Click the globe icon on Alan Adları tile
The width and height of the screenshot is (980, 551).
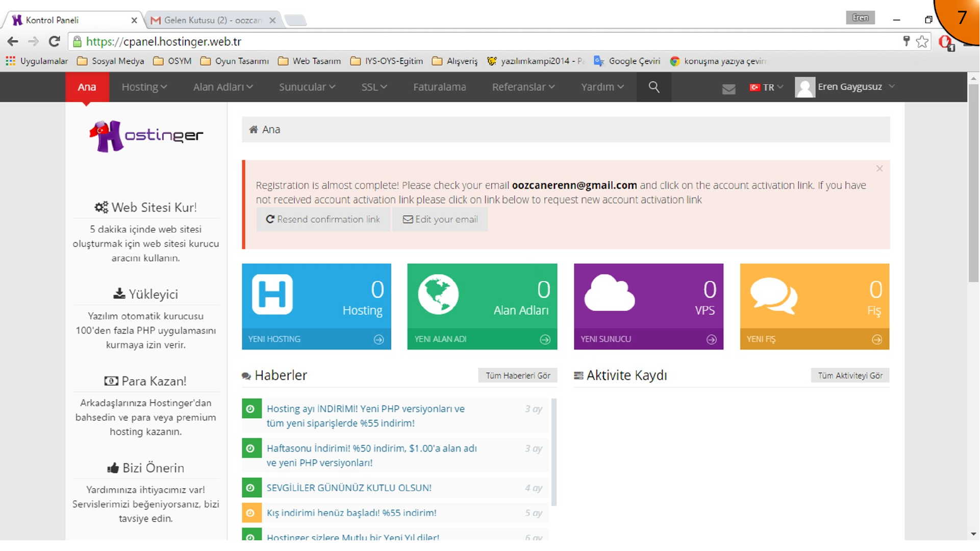pos(438,294)
